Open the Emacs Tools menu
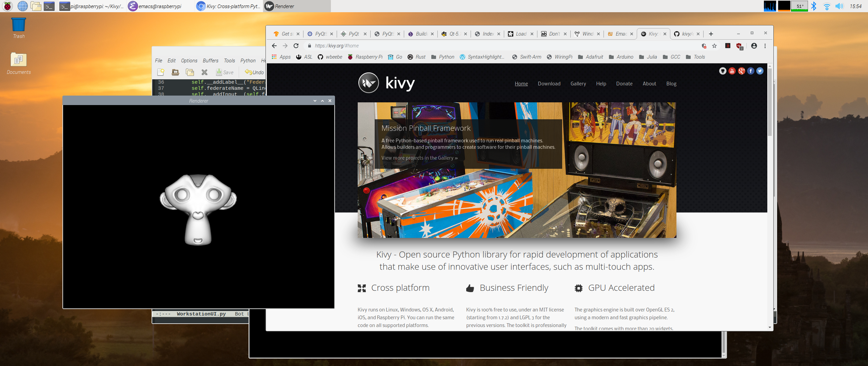Viewport: 868px width, 366px height. point(230,61)
